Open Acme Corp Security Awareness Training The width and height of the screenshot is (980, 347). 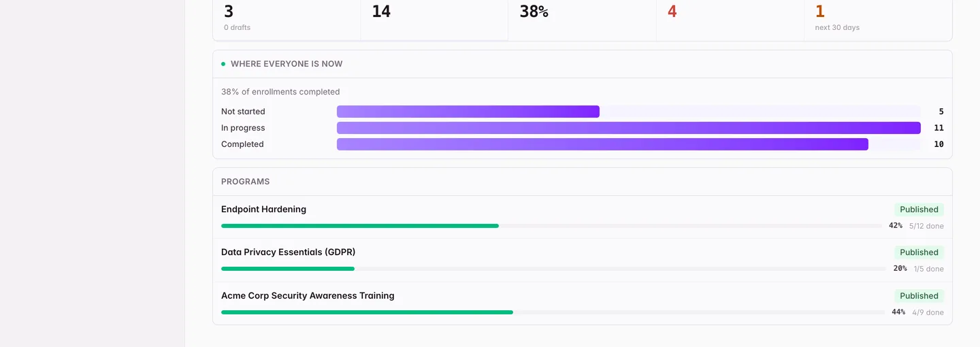(x=308, y=296)
